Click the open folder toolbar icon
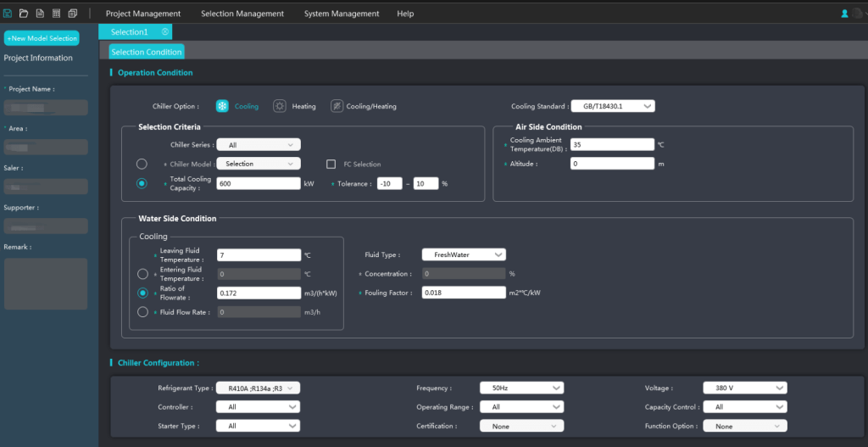Screen dimensions: 868x447 24,14
